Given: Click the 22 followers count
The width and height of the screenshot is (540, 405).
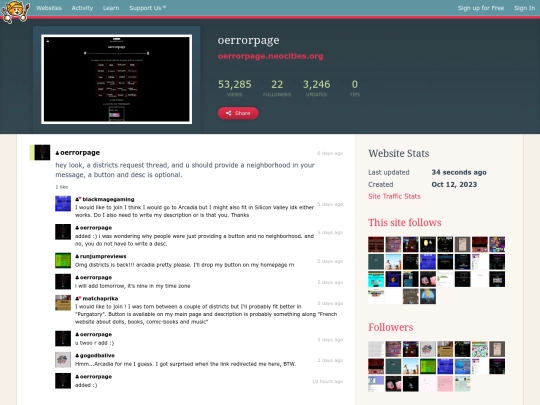Looking at the screenshot, I should click(x=277, y=88).
